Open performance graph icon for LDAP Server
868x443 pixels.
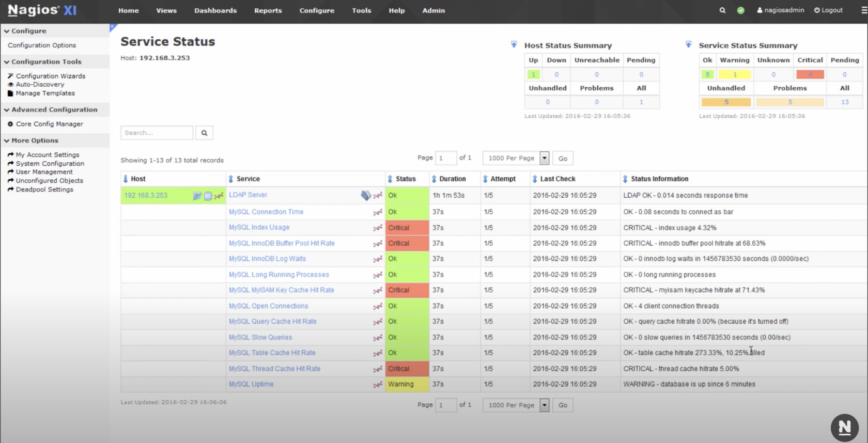pos(378,196)
